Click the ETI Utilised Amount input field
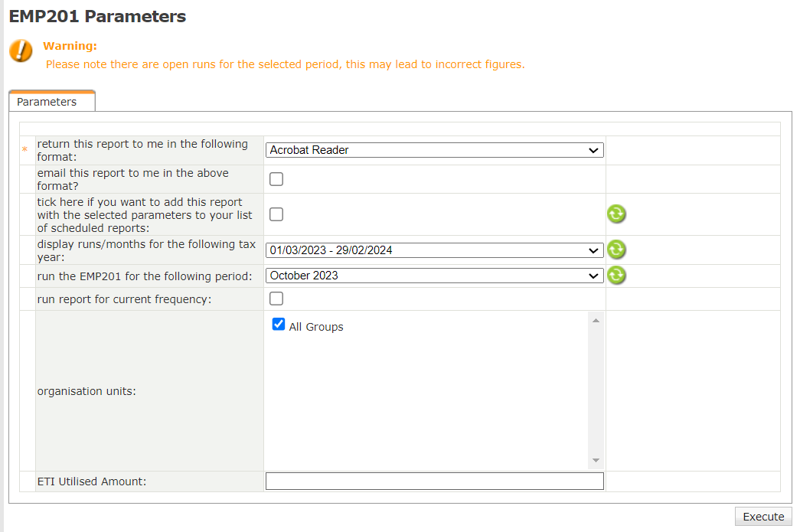The image size is (800, 532). [434, 481]
